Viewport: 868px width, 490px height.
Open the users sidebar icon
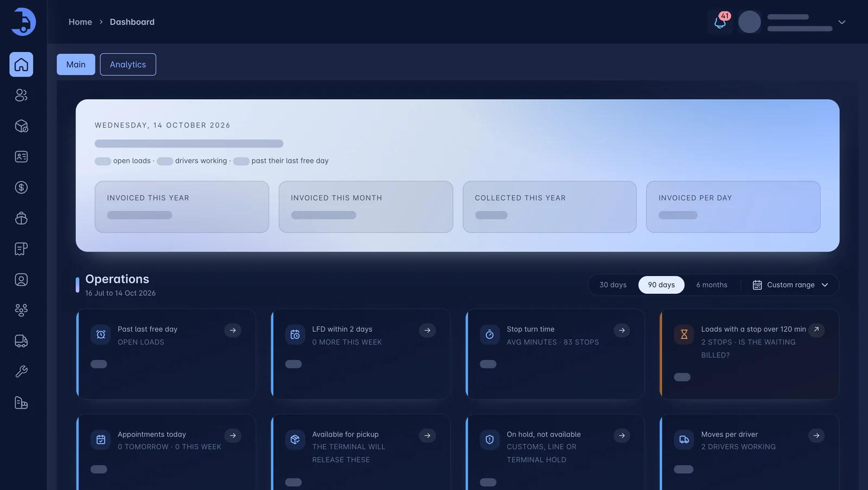pyautogui.click(x=21, y=95)
